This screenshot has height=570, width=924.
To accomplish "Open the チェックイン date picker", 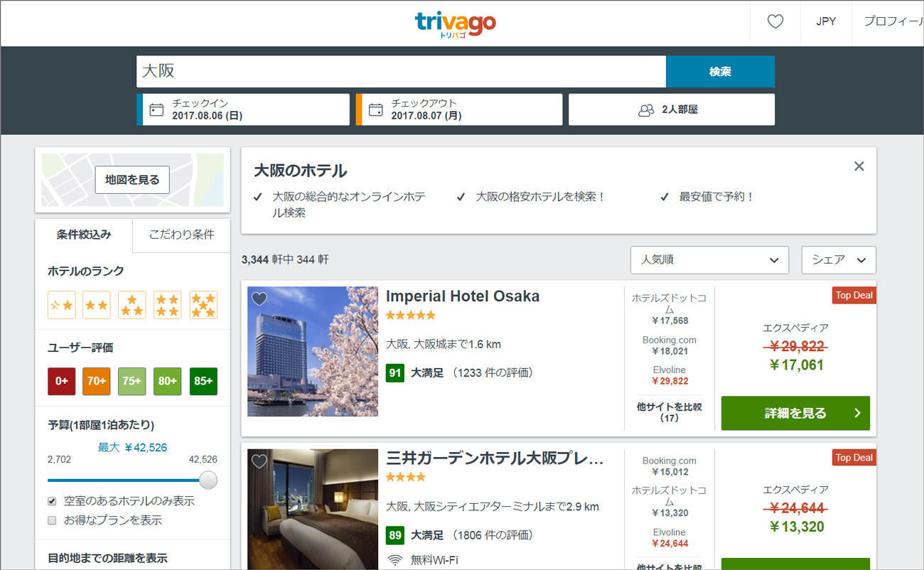I will pyautogui.click(x=243, y=109).
